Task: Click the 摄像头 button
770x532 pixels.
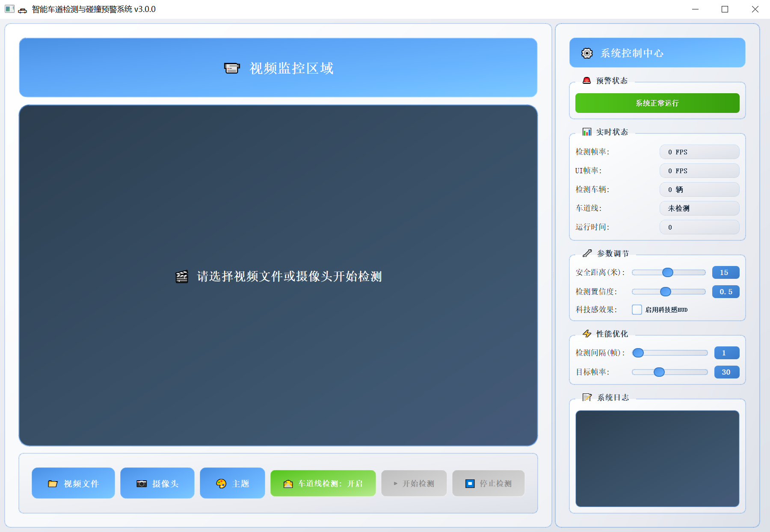Action: click(157, 483)
